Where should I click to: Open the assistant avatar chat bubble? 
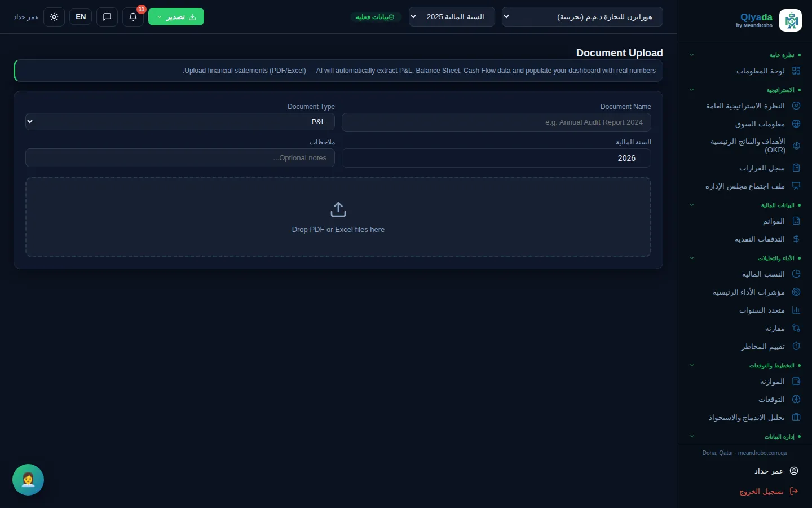tap(28, 480)
